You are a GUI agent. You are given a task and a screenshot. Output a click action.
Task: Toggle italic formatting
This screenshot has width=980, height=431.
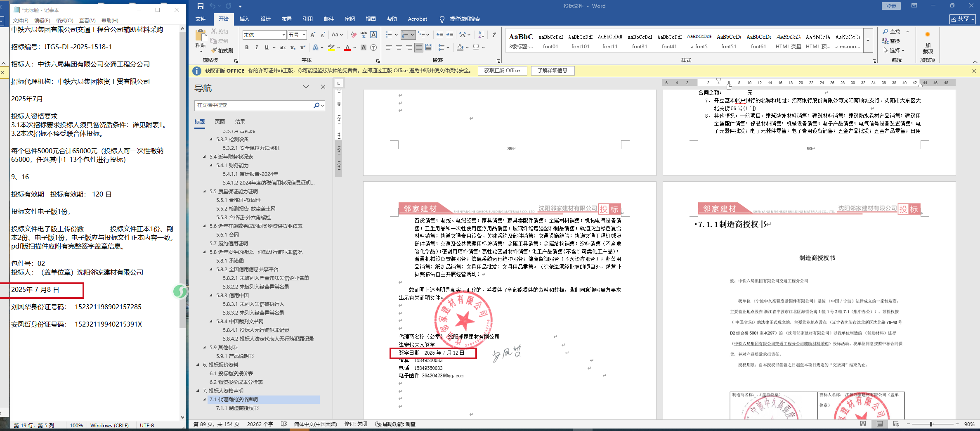(257, 47)
